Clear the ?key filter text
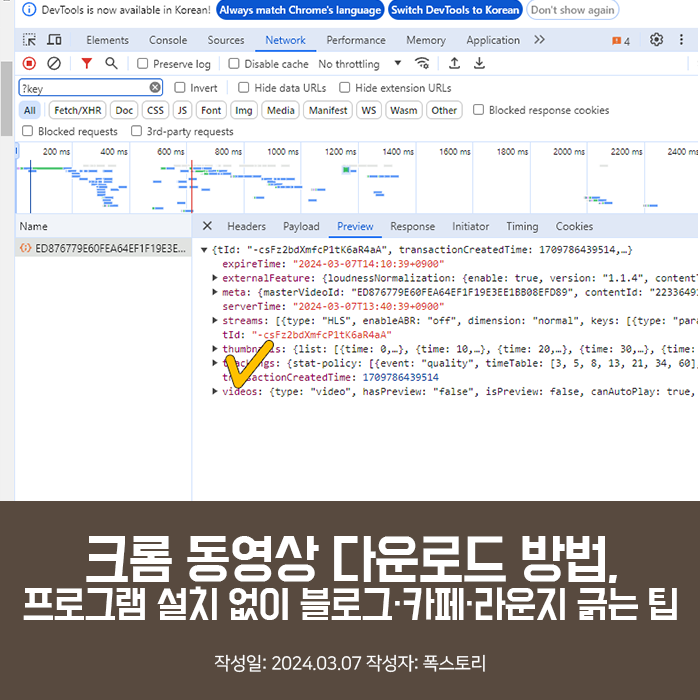This screenshot has height=700, width=700. point(155,88)
